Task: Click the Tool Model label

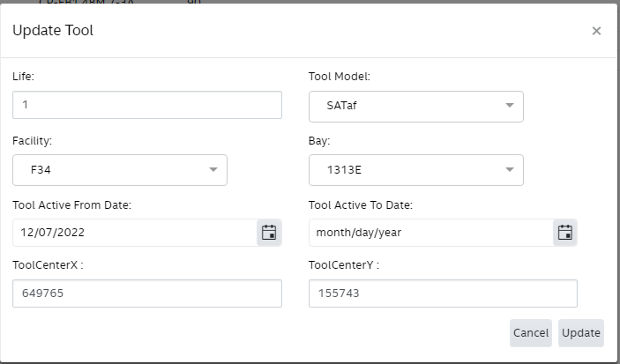Action: [x=340, y=76]
